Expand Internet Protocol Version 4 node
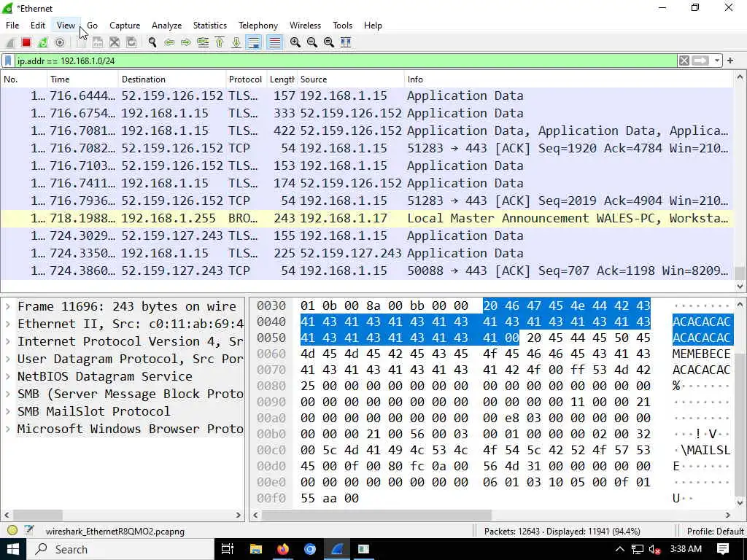This screenshot has height=560, width=747. 8,341
